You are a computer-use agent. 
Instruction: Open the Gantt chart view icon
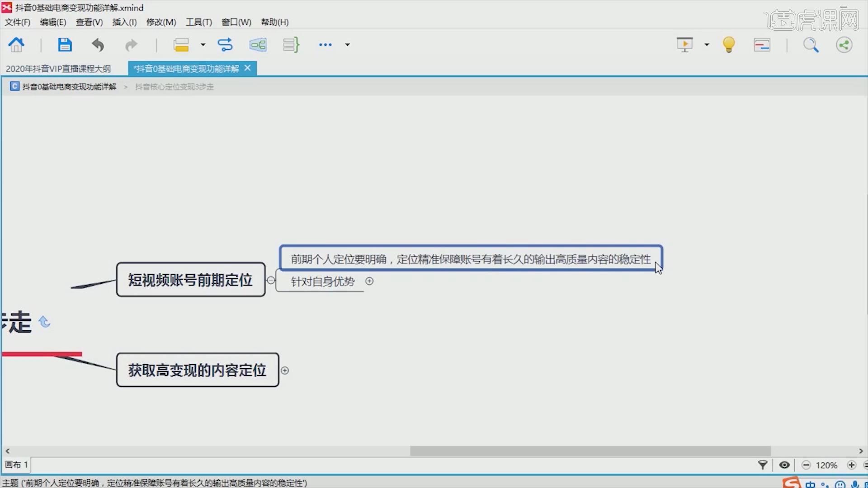pos(762,45)
